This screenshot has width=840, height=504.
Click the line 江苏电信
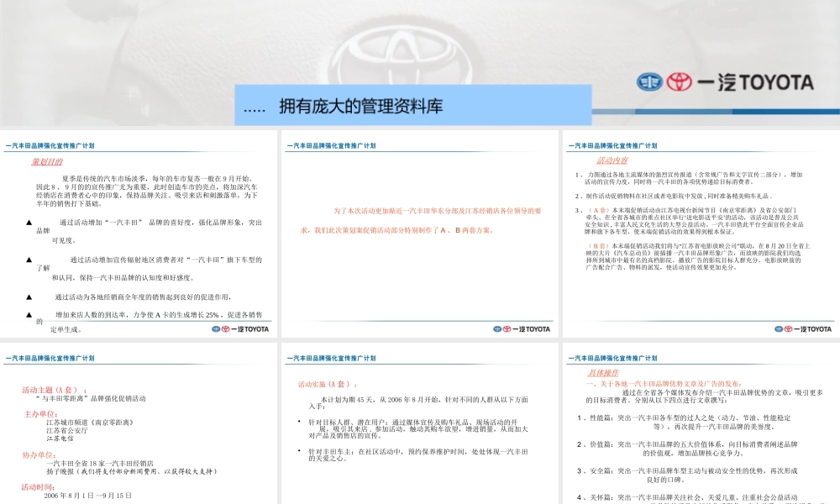point(60,438)
